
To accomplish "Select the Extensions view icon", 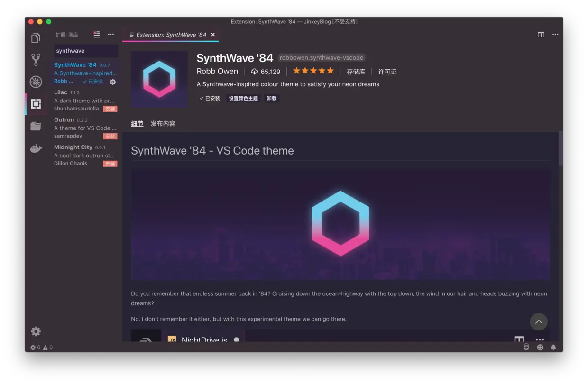I will pos(36,104).
